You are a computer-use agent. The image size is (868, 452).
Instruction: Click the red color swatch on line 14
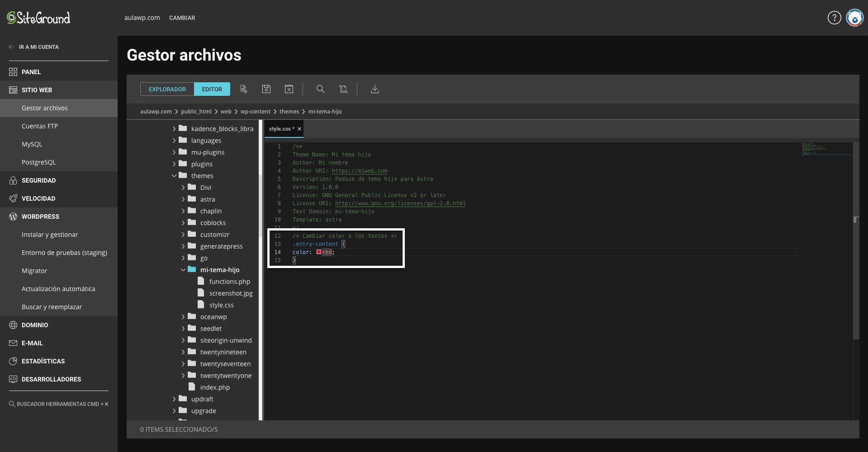[319, 252]
